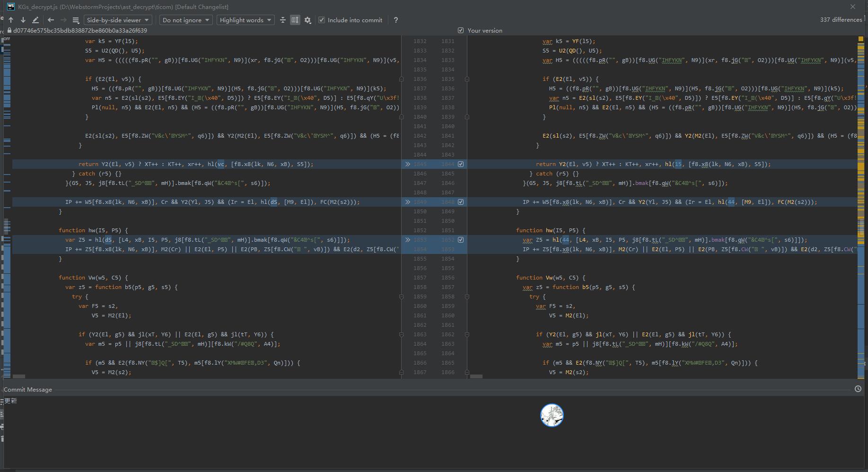Click highlighted '15' in right return line

click(x=678, y=164)
